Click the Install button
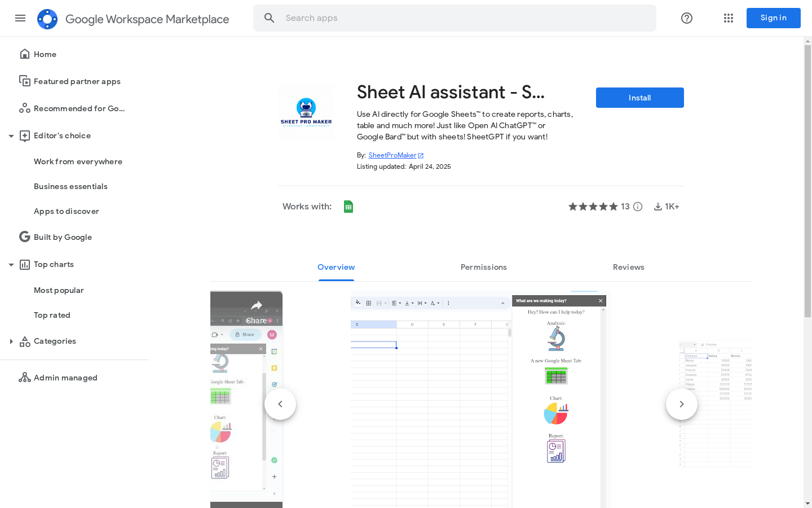This screenshot has width=812, height=508. point(639,98)
